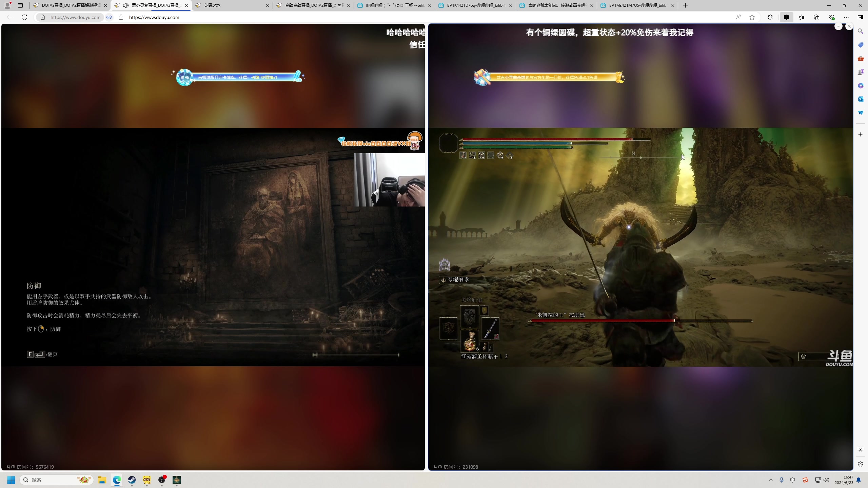Open the Edge profile icon

pos(7,5)
